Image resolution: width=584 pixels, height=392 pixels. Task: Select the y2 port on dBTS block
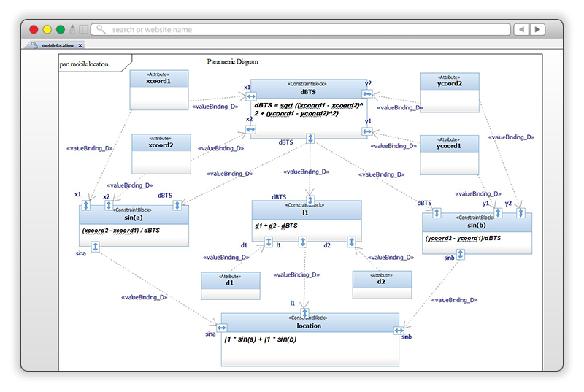367,95
